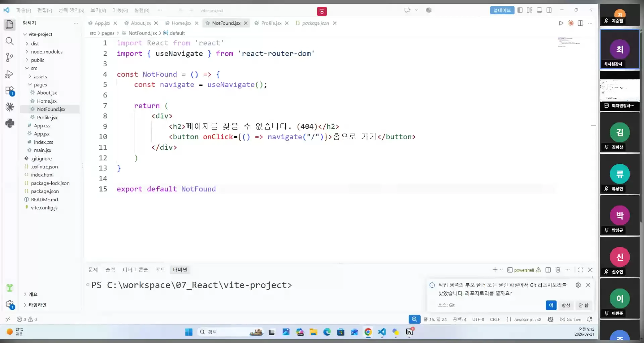Open the customize layout control
The height and width of the screenshot is (343, 644).
click(530, 10)
